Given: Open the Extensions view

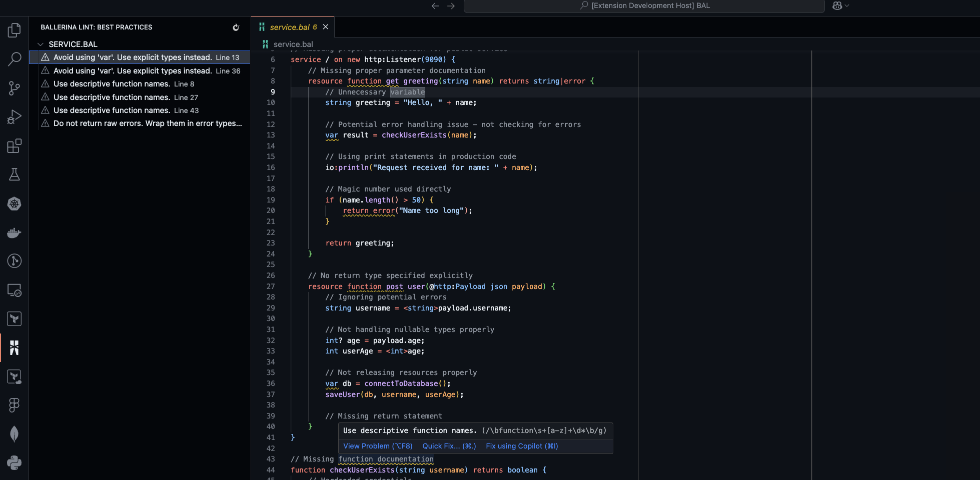Looking at the screenshot, I should (15, 146).
